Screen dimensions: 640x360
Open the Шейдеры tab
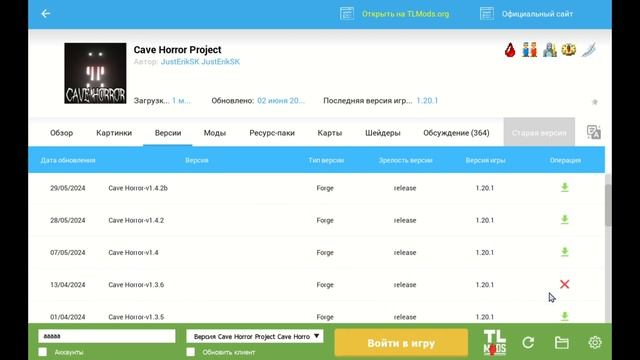coord(383,133)
